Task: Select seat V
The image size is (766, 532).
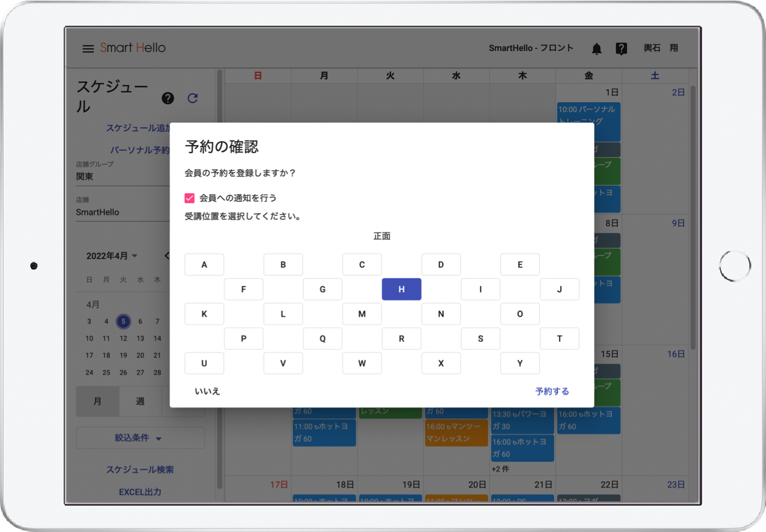Action: [x=283, y=363]
